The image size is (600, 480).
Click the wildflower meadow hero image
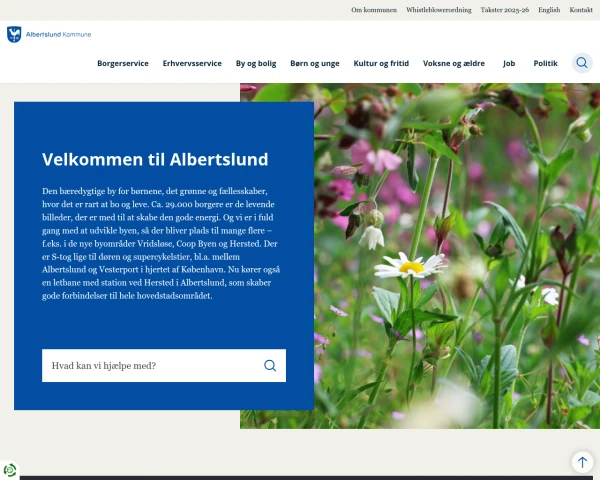(x=457, y=256)
